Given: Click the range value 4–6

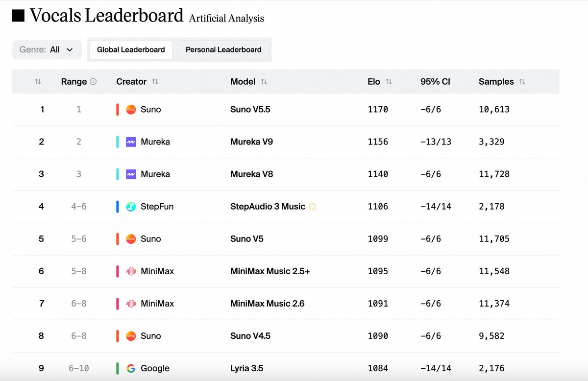Looking at the screenshot, I should tap(78, 206).
